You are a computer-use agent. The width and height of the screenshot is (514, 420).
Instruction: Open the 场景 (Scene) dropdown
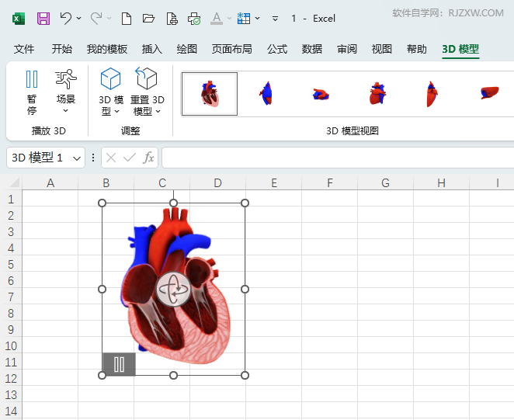tap(66, 91)
